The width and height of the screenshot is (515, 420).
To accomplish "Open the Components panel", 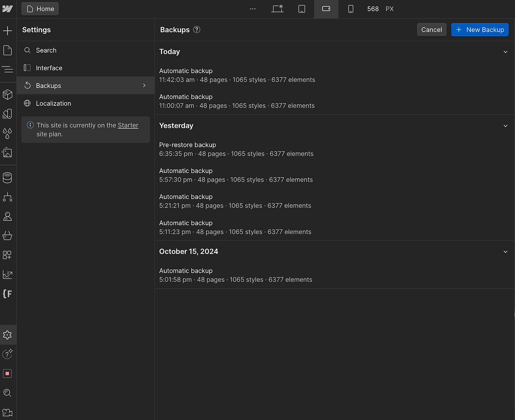I will coord(8,95).
